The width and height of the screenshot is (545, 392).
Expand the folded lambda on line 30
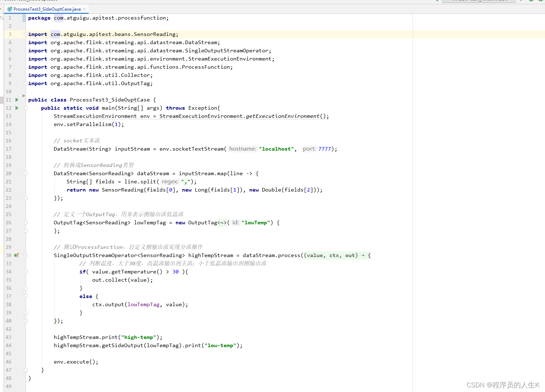click(26, 255)
